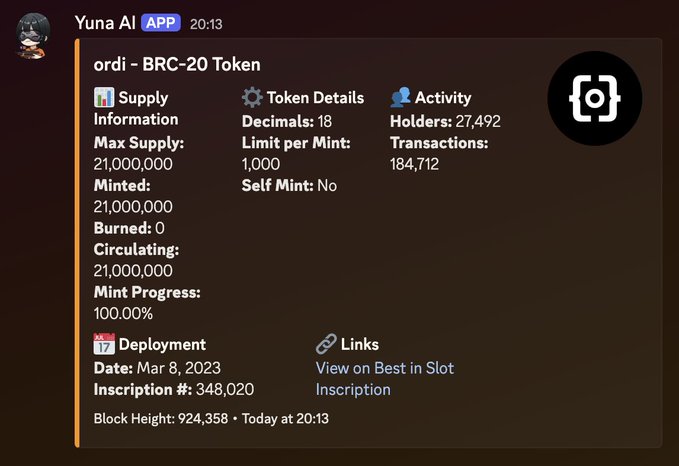Click the Mint Progress 100.00% value
Image resolution: width=679 pixels, height=466 pixels.
[123, 313]
